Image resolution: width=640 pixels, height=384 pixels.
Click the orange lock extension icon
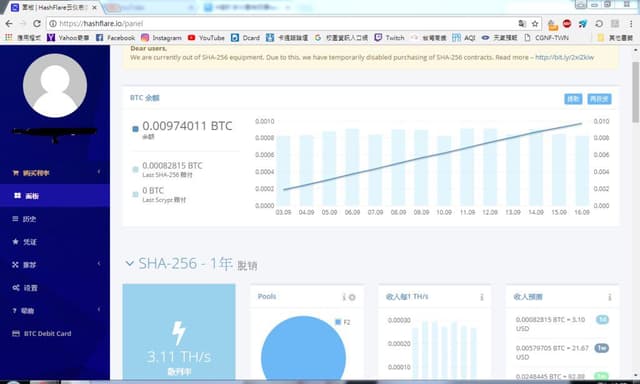point(552,25)
